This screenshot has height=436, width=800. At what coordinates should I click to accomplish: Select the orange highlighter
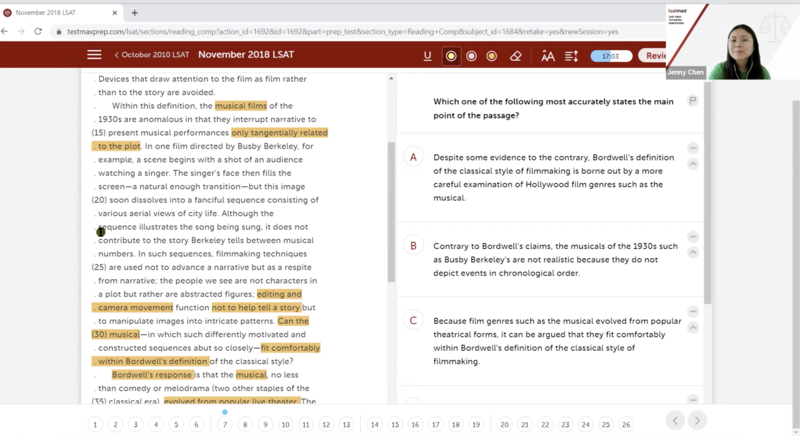tap(491, 56)
